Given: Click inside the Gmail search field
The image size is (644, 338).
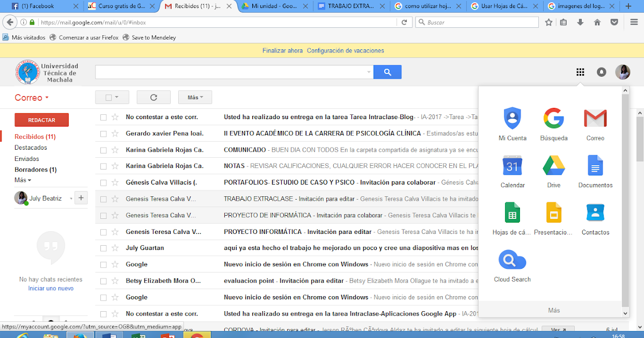Looking at the screenshot, I should click(x=231, y=72).
